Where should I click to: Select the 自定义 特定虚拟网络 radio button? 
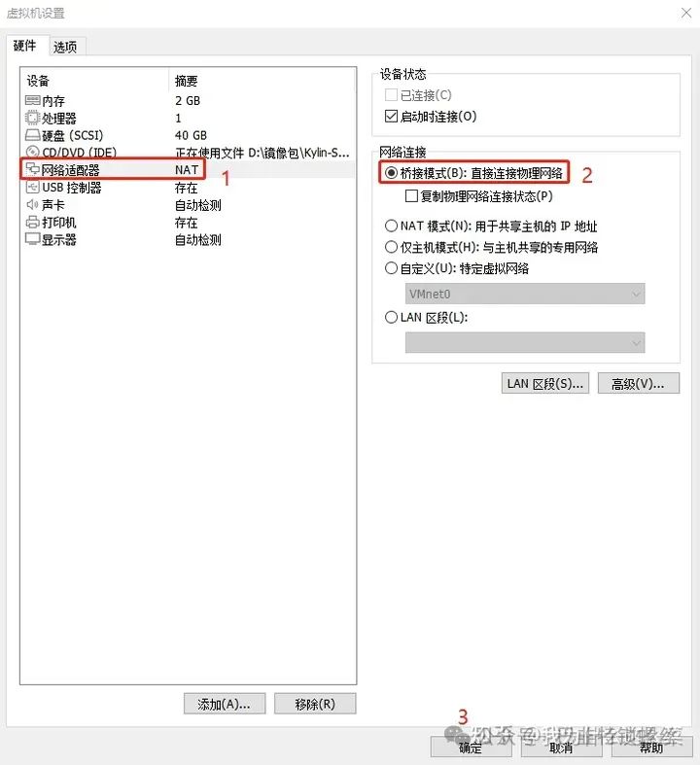391,268
